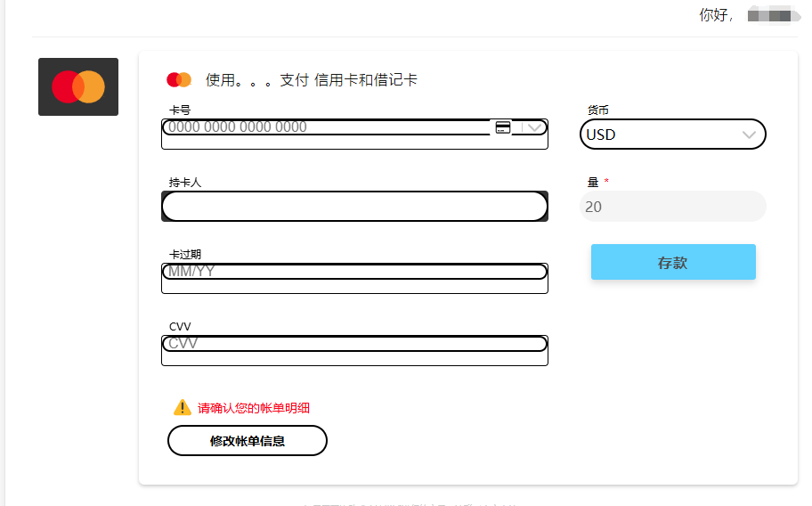Viewport: 812px width, 506px height.
Task: Click the red 请确认您的帐单明细 warning text
Action: [254, 408]
